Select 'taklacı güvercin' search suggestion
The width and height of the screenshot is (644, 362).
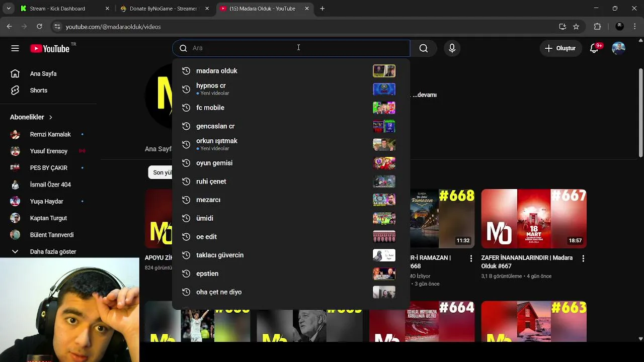click(x=291, y=255)
